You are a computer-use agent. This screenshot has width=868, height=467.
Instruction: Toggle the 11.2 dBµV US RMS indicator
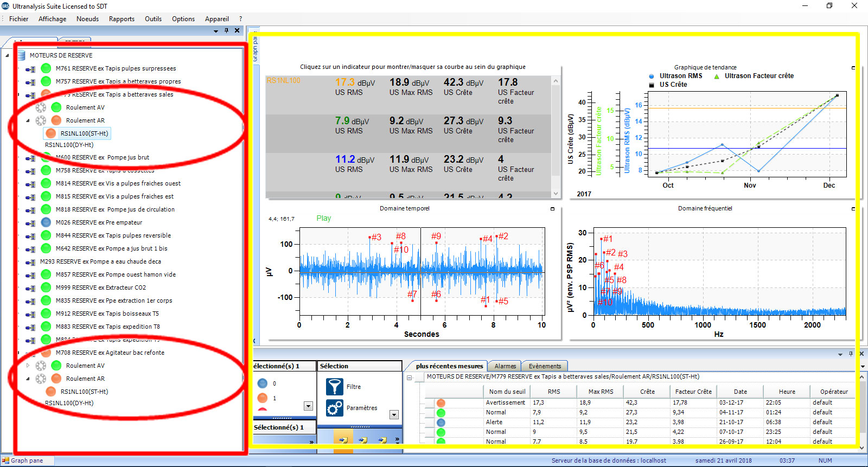(x=355, y=164)
